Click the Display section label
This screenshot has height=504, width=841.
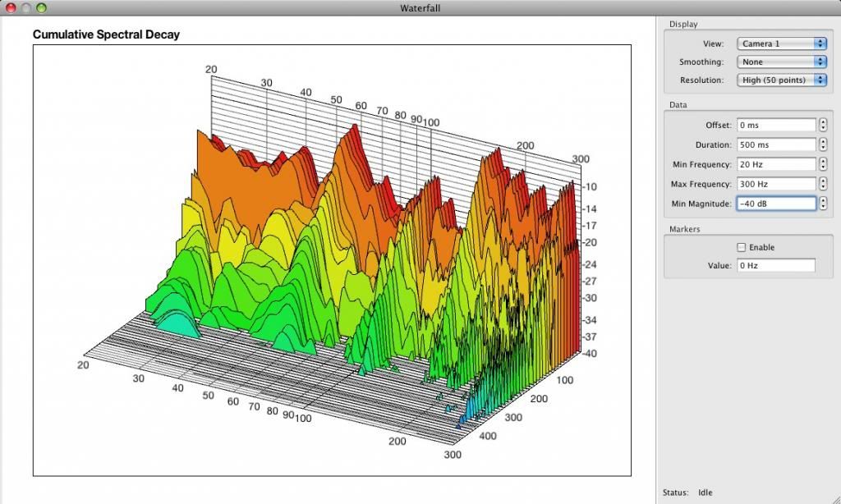coord(683,24)
